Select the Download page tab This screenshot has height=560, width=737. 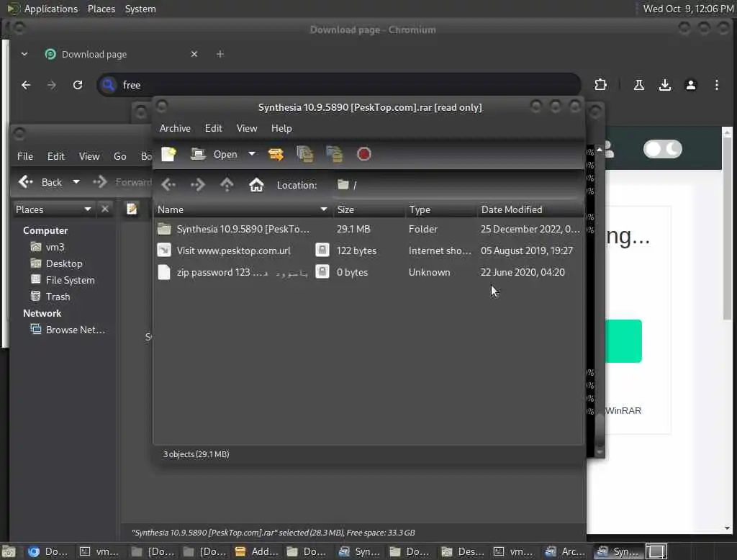[x=121, y=54]
